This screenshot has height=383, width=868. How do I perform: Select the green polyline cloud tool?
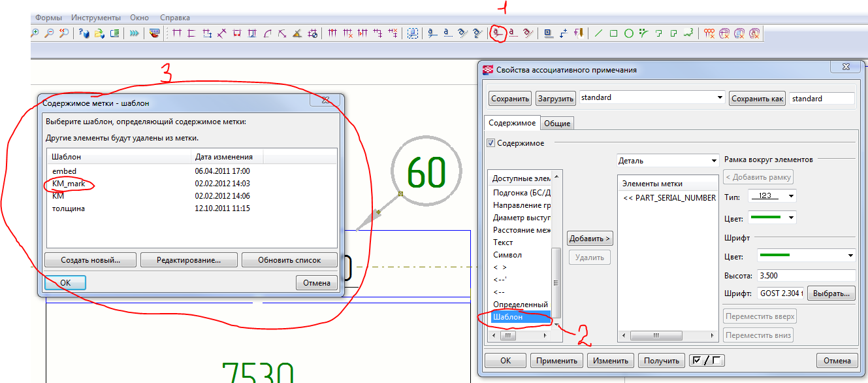688,33
